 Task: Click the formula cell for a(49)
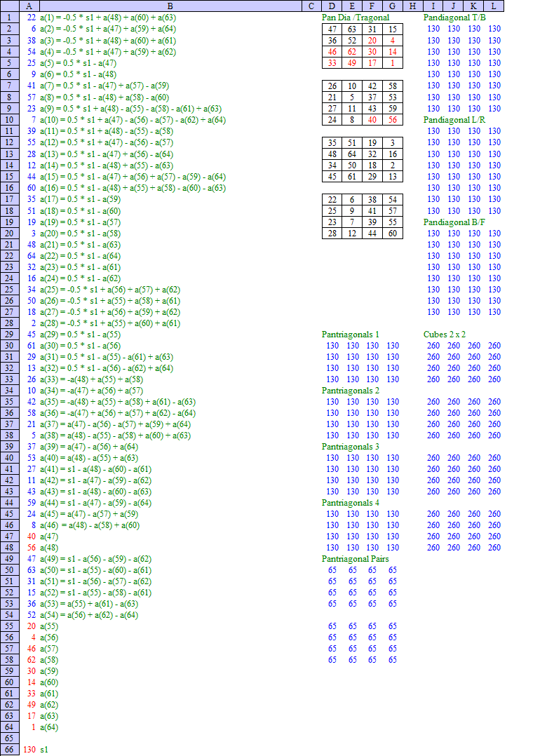tap(96, 559)
